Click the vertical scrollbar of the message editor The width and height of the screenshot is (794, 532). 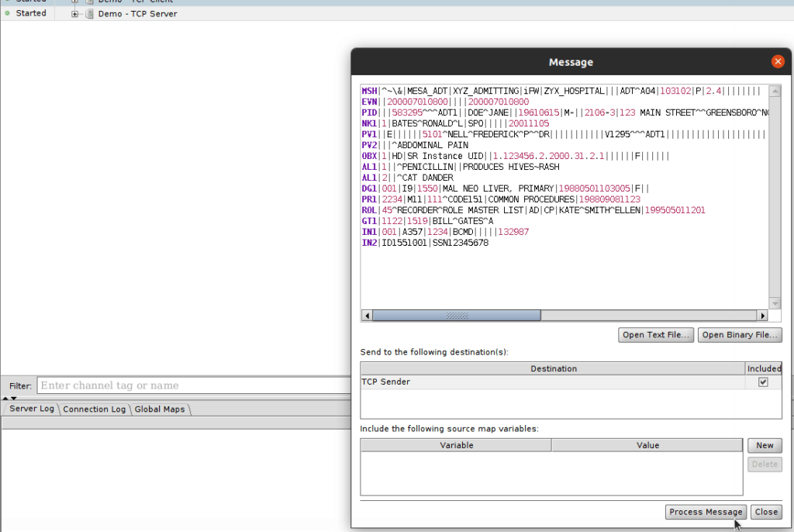[775, 194]
